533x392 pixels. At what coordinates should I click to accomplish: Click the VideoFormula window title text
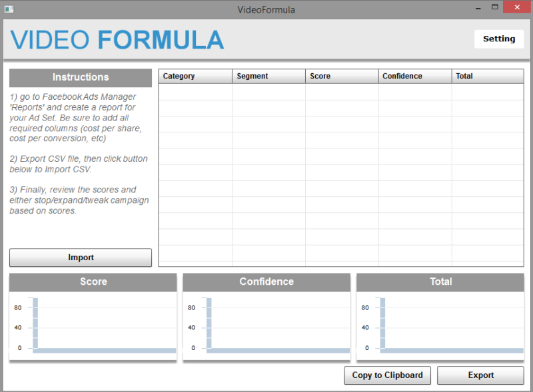(x=266, y=10)
